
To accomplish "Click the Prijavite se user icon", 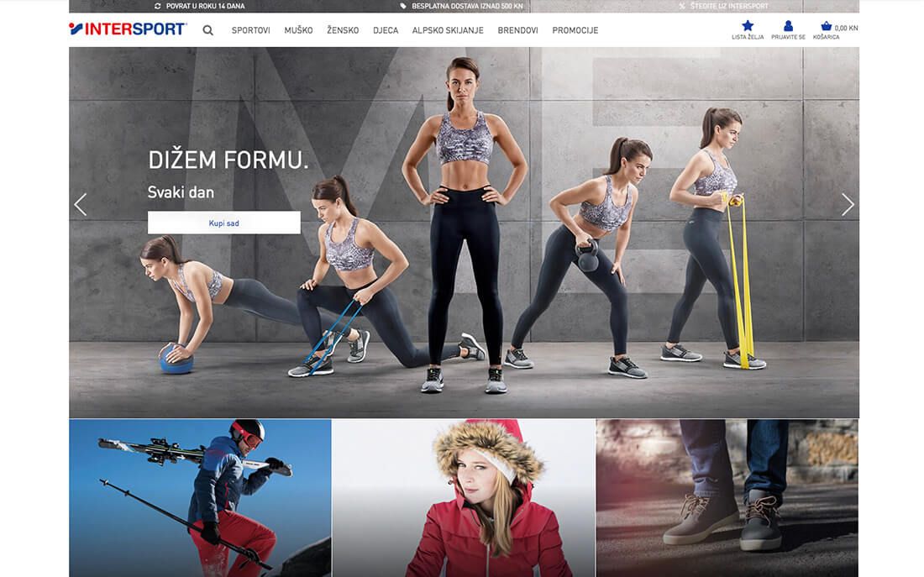I will pyautogui.click(x=788, y=26).
